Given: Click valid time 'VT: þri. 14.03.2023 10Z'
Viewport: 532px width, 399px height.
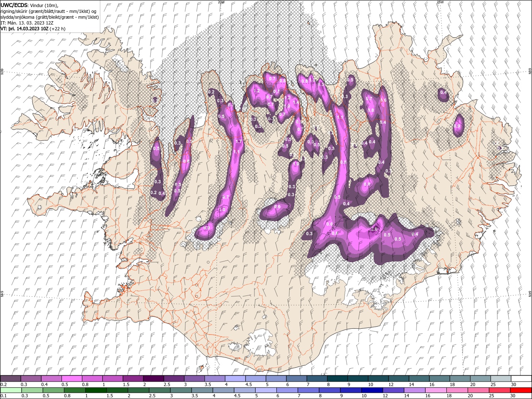Looking at the screenshot, I should 25,29.
